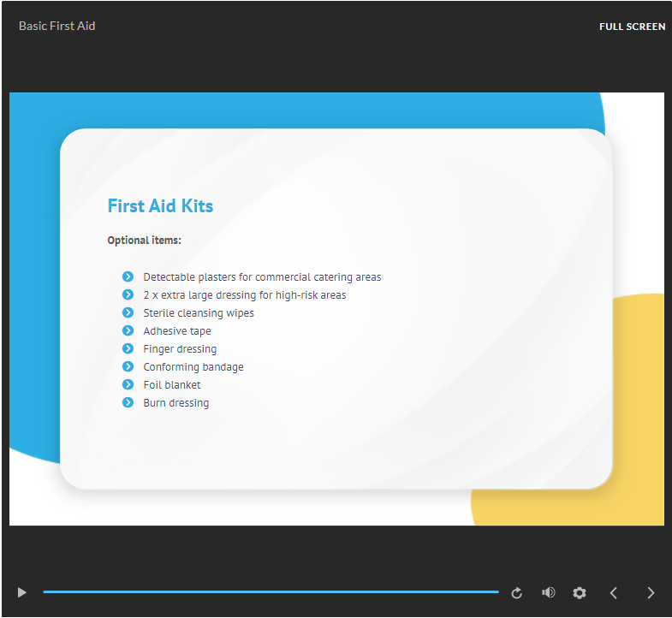Click bullet icon beside Detectable plasters

tap(128, 276)
